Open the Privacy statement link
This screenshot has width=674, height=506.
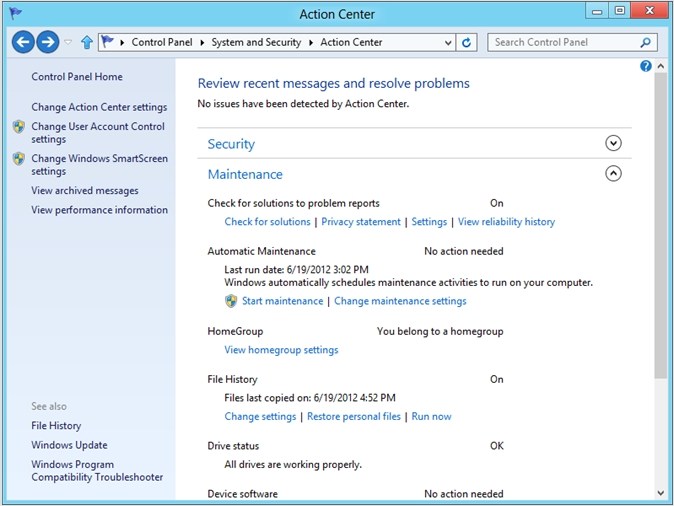tap(361, 222)
